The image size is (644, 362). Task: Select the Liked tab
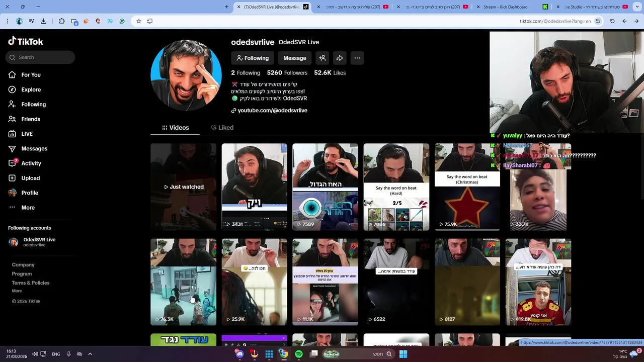(x=222, y=128)
